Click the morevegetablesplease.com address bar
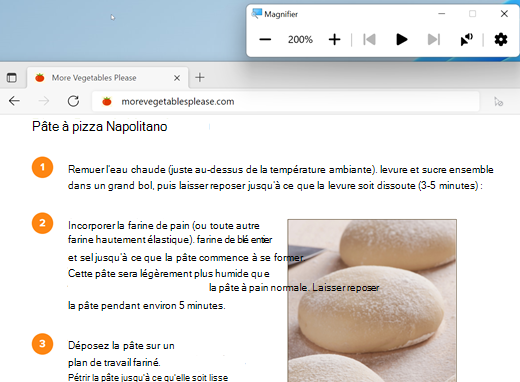The height and width of the screenshot is (382, 520). [286, 101]
